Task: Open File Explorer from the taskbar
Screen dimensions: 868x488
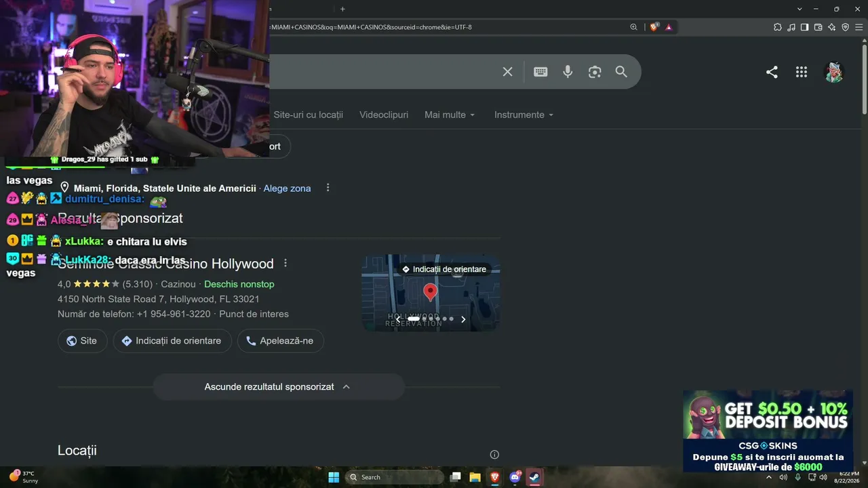Action: pyautogui.click(x=475, y=477)
